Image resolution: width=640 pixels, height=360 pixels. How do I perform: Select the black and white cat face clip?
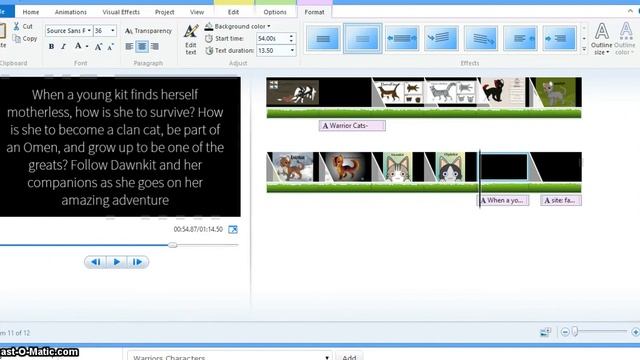point(451,167)
